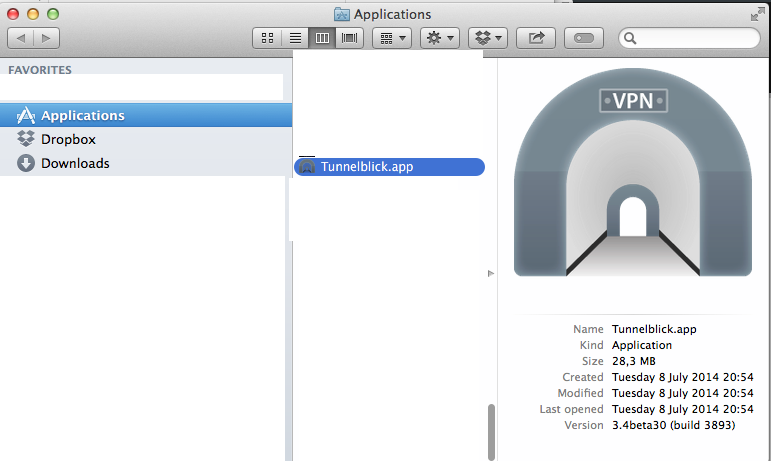Screen dimensions: 771x461
Task: Select Applications in the sidebar
Action: 146,115
